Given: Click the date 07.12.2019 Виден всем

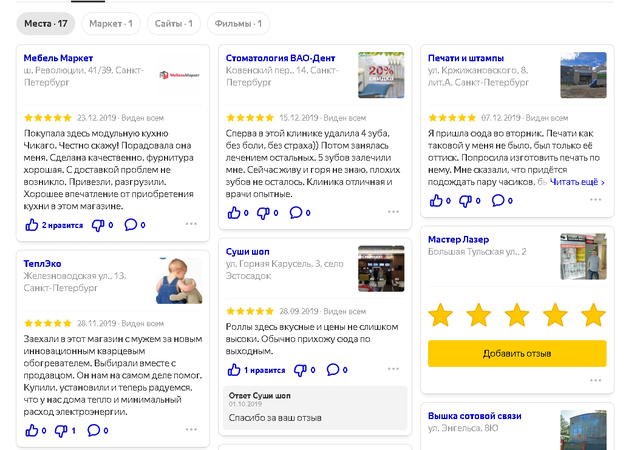Looking at the screenshot, I should (x=524, y=118).
